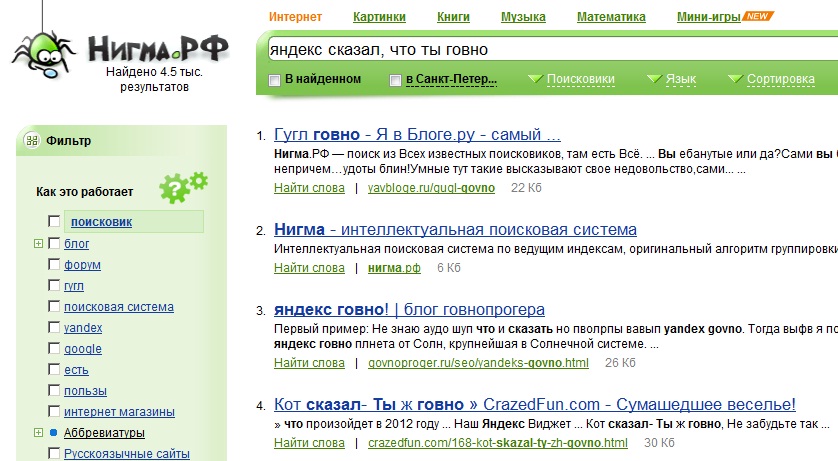Switch to the Математика tab
This screenshot has height=461, width=838.
coord(611,17)
